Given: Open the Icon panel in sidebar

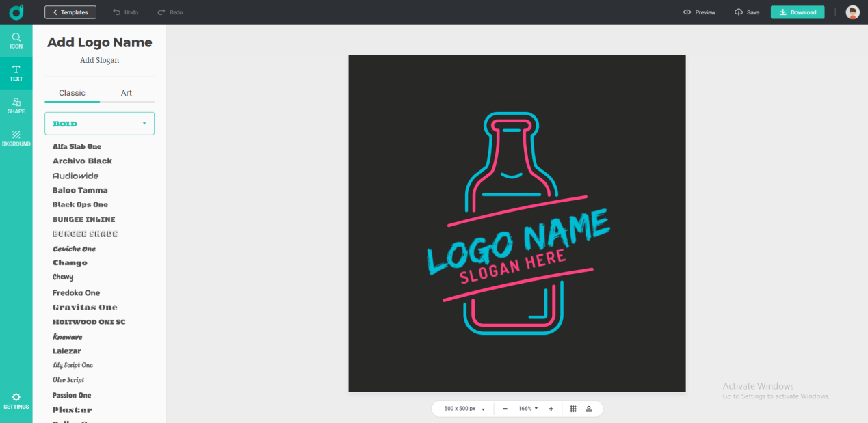Looking at the screenshot, I should point(16,40).
